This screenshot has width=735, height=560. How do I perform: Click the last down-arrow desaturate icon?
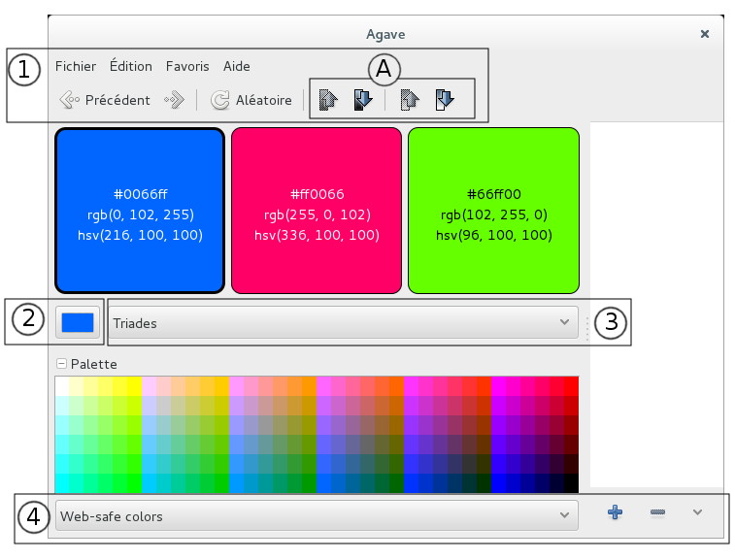pyautogui.click(x=445, y=100)
